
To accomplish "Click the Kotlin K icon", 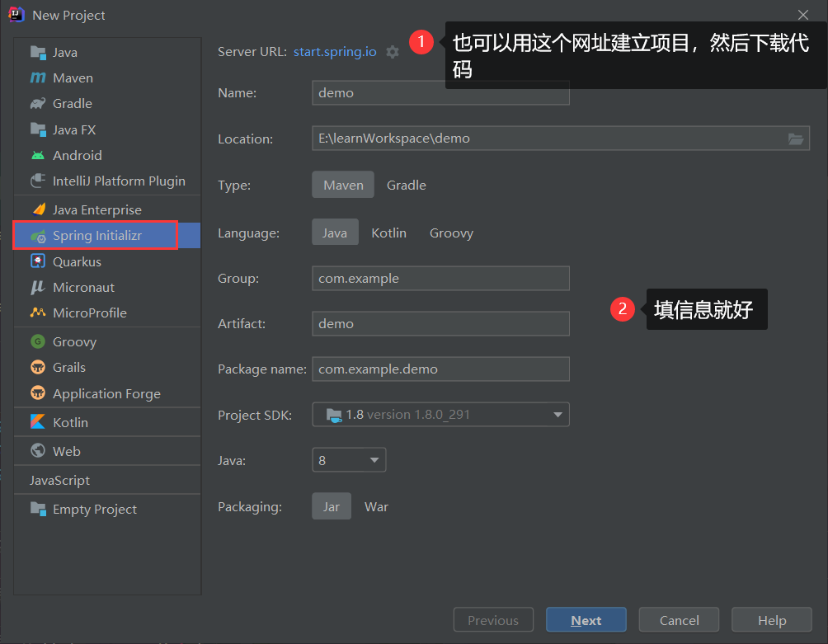I will tap(38, 421).
